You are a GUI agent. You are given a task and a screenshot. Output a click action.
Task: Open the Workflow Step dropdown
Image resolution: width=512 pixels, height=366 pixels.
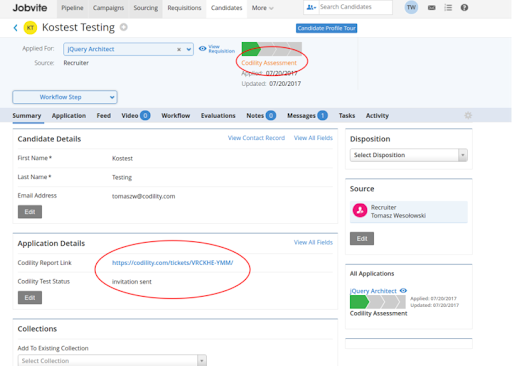(x=65, y=97)
